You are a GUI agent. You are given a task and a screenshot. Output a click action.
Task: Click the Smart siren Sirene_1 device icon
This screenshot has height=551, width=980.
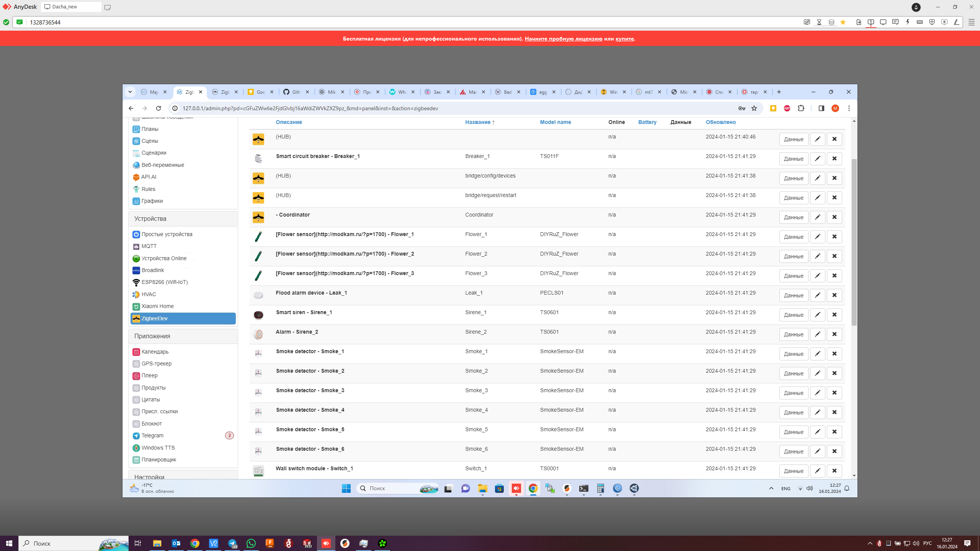click(x=258, y=315)
